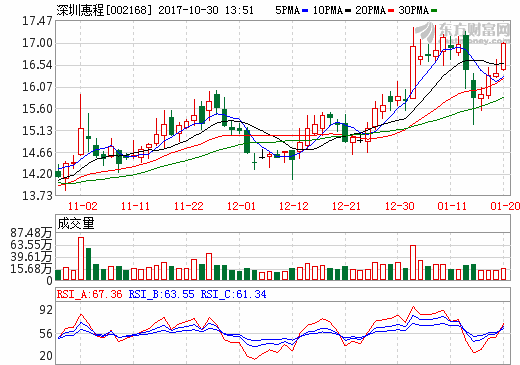
Task: Click the 20PMA red legend swatch
Action: pos(391,11)
